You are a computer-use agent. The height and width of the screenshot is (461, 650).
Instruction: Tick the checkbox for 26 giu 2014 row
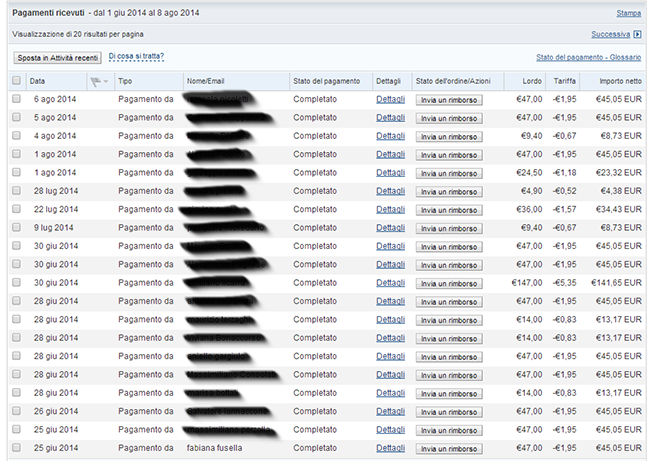[16, 411]
